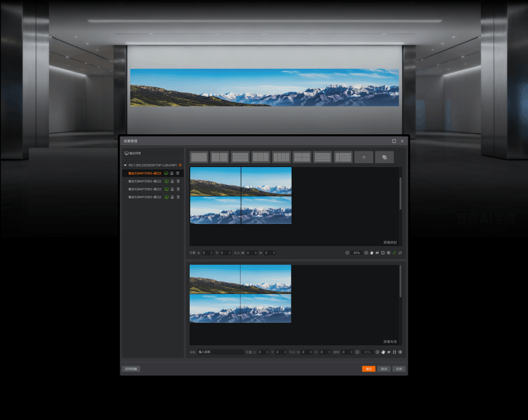Click the 输出列表 header label
The height and width of the screenshot is (420, 528).
click(135, 153)
